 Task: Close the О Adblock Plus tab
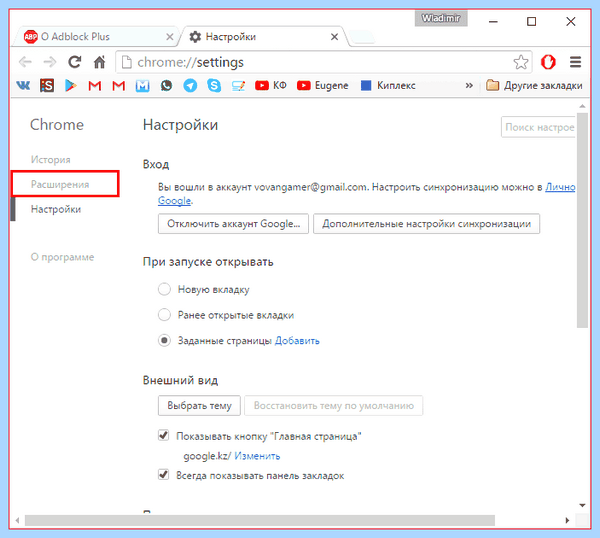tap(170, 37)
